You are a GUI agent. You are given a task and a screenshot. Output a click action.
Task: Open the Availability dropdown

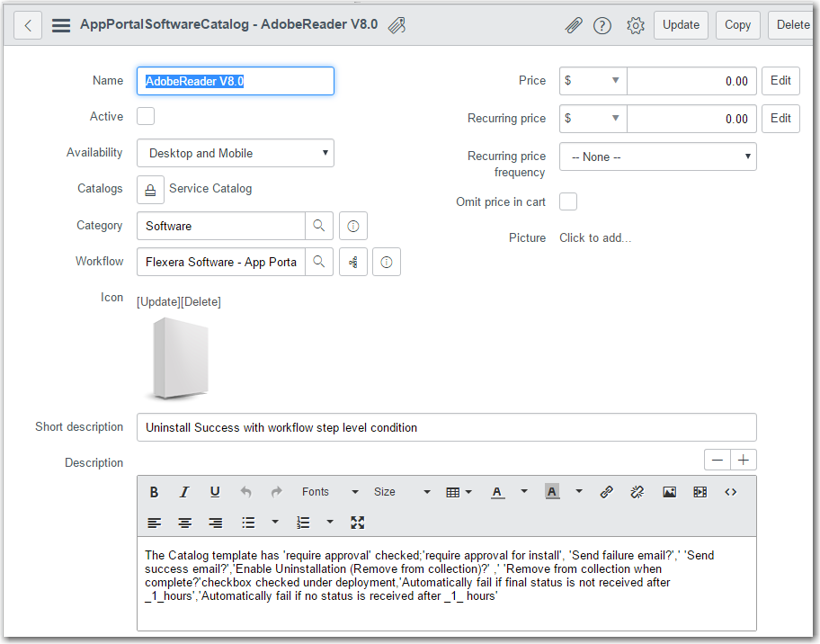coord(236,153)
